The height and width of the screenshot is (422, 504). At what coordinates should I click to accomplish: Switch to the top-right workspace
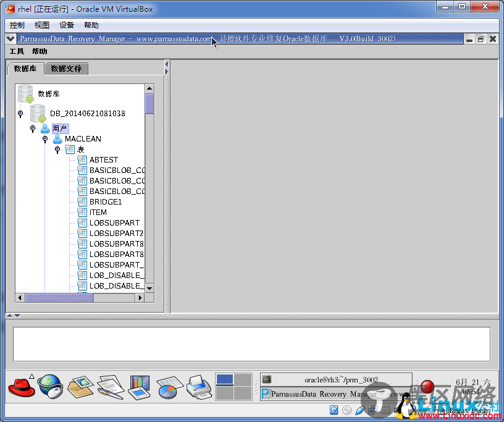tap(243, 379)
